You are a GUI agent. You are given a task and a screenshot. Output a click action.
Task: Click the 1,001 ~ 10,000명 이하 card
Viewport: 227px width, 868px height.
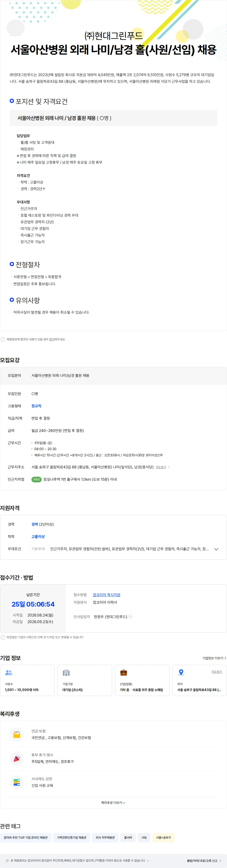[x=27, y=680]
